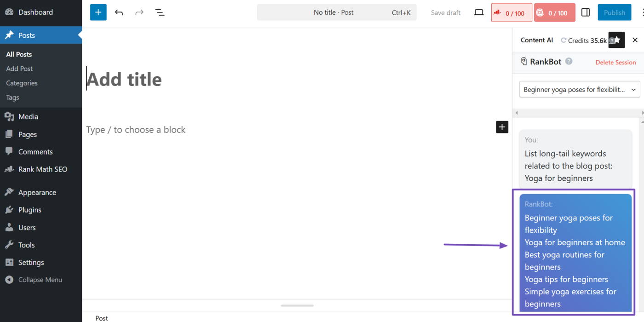Close the Content AI panel
The height and width of the screenshot is (322, 644).
[635, 40]
